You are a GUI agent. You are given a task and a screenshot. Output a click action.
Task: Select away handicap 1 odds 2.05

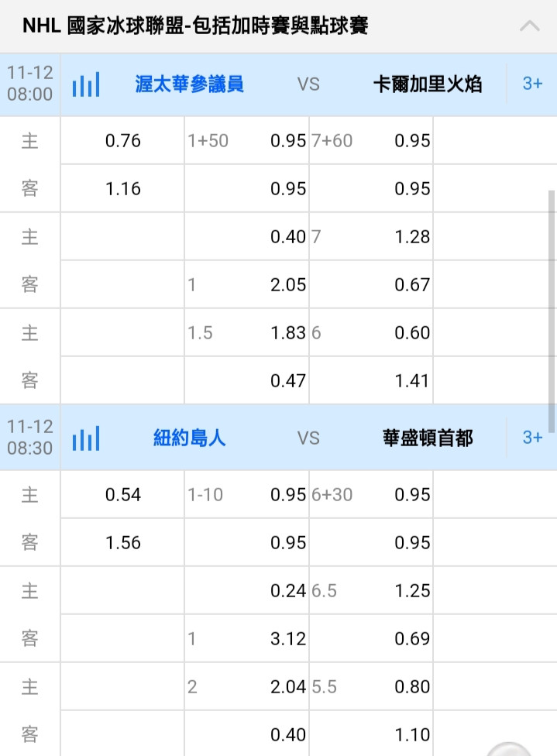(x=247, y=284)
